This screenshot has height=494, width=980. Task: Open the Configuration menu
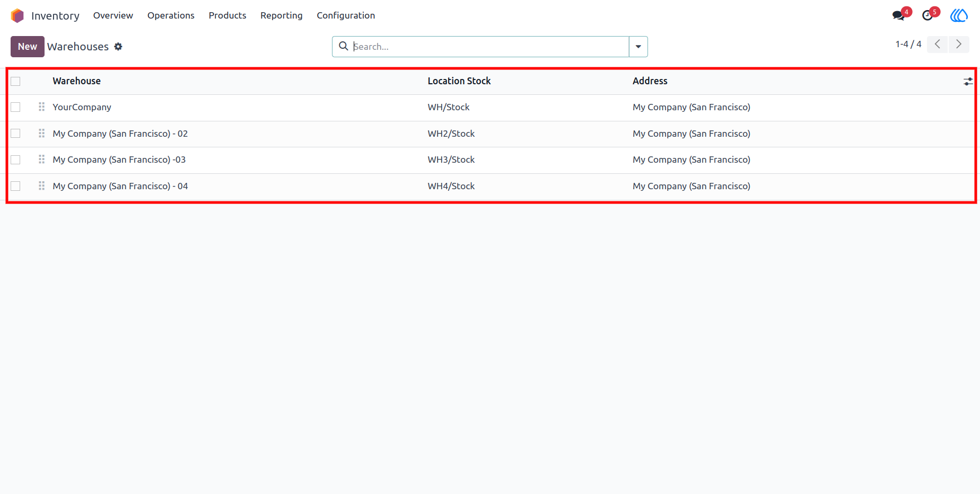pyautogui.click(x=346, y=15)
